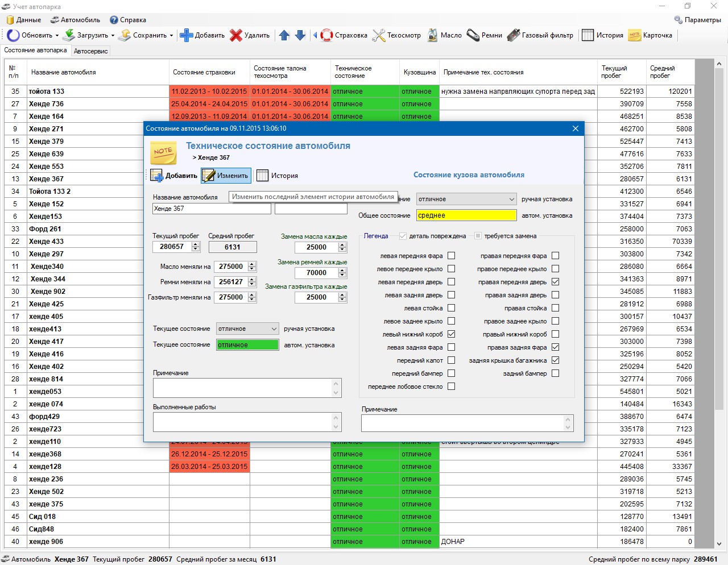Click yellow среднее Общее состояние field
Screen dimensions: 728x565
coord(466,215)
